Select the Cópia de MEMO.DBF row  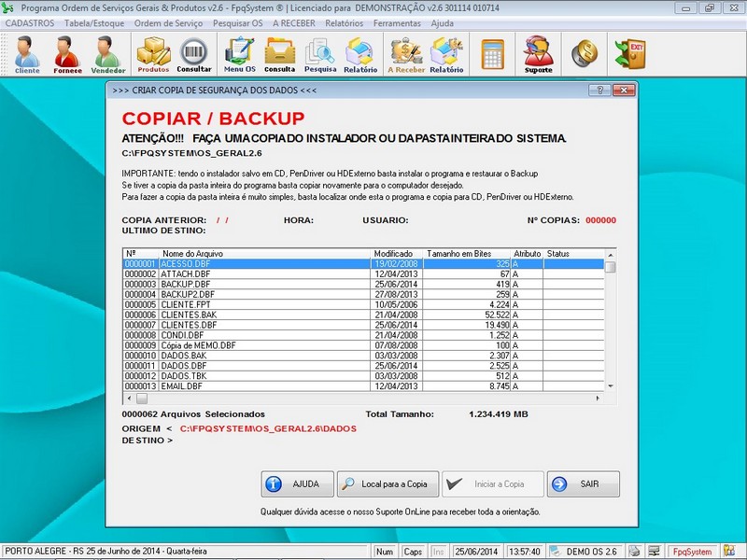coord(363,345)
